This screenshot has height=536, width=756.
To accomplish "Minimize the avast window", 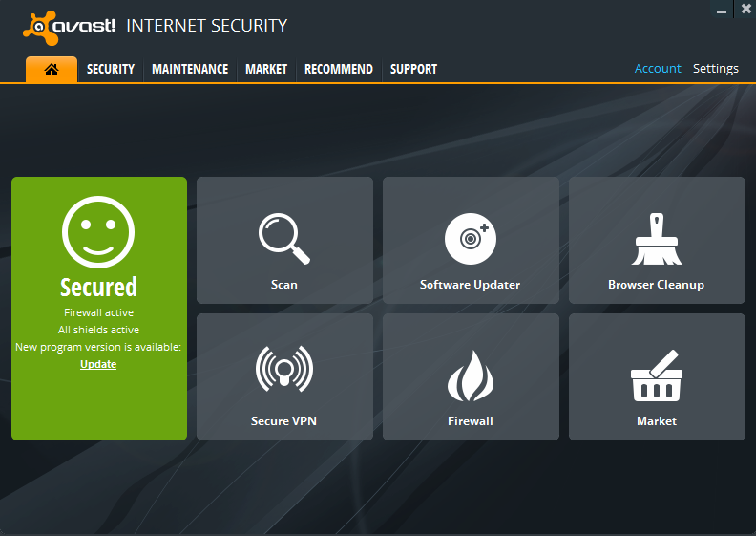I will click(x=722, y=10).
